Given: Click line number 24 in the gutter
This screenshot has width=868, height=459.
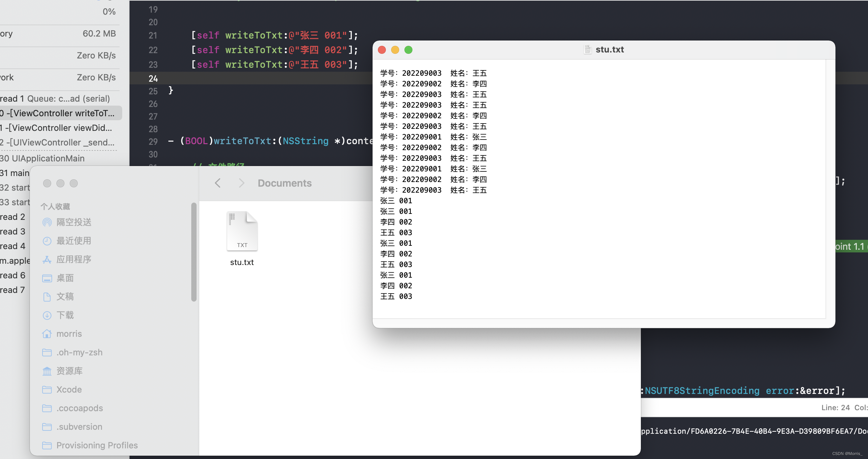Looking at the screenshot, I should 153,78.
